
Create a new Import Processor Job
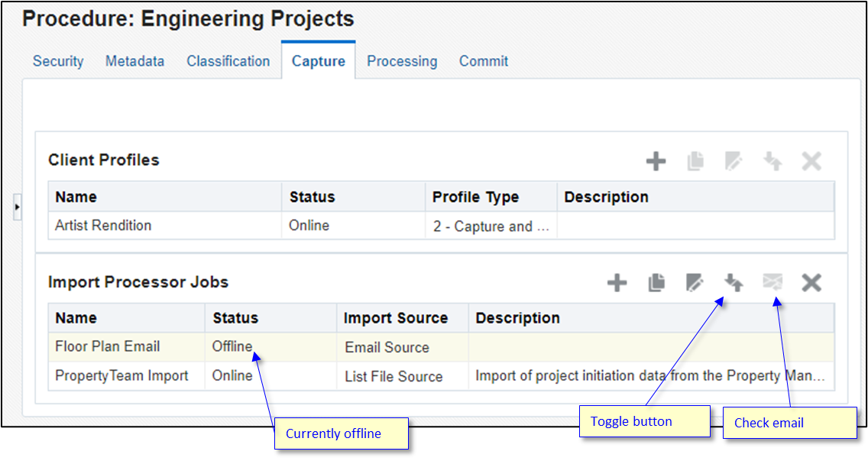click(616, 282)
